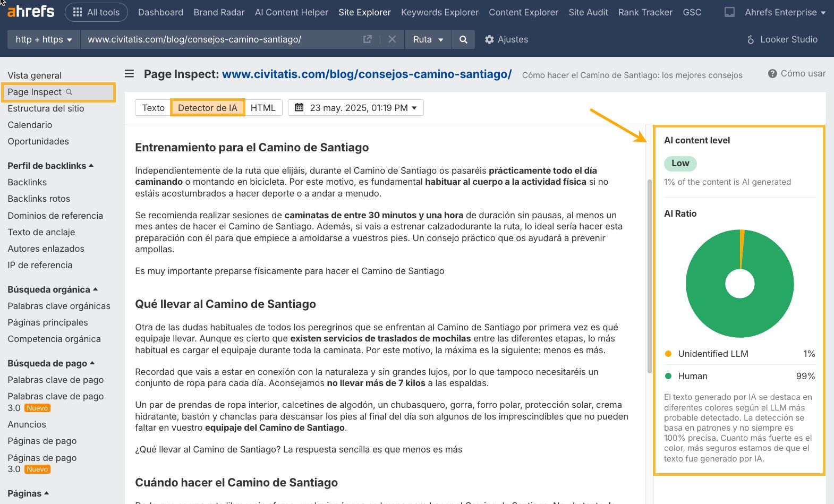Open Brand Radar in top navigation
The width and height of the screenshot is (834, 504).
(x=219, y=12)
